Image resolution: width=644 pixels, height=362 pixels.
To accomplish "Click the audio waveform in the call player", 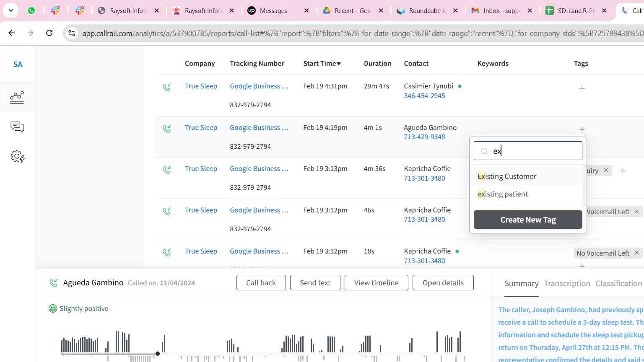I will [263, 346].
